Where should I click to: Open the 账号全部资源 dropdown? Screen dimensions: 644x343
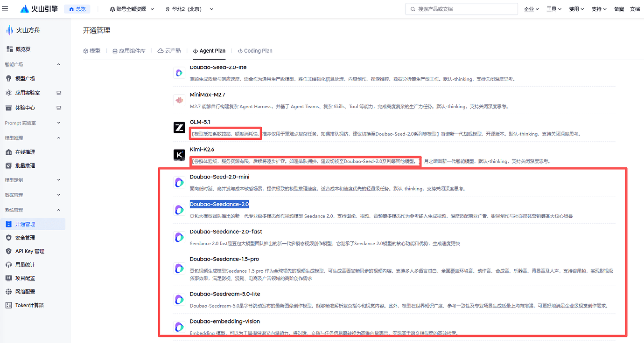(132, 9)
